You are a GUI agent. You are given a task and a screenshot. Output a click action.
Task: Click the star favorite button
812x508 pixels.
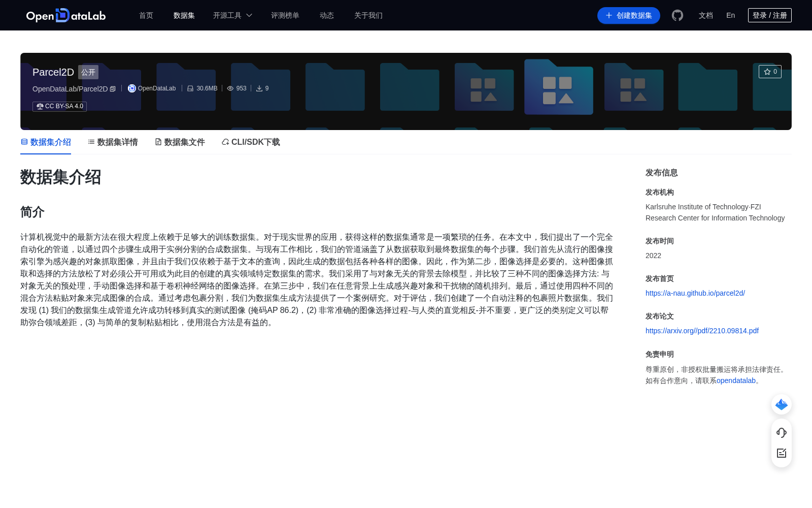[770, 72]
